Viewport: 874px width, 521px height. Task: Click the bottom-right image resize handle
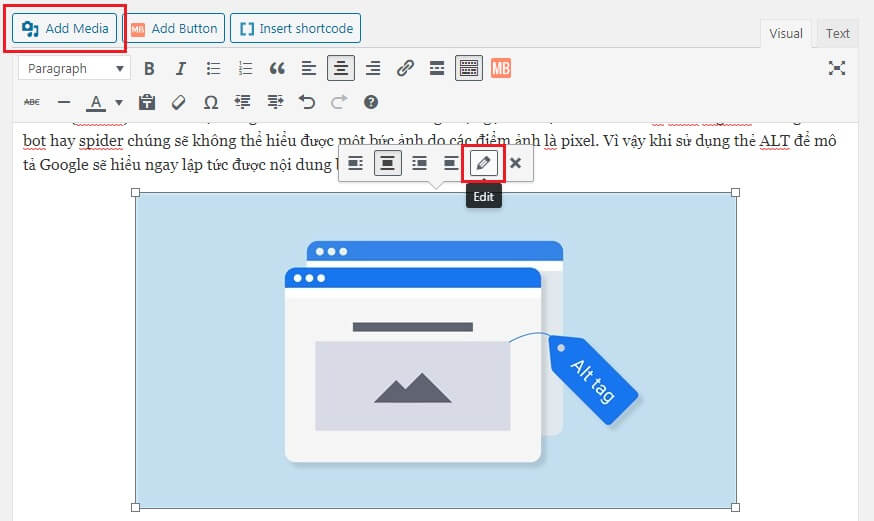pyautogui.click(x=735, y=507)
